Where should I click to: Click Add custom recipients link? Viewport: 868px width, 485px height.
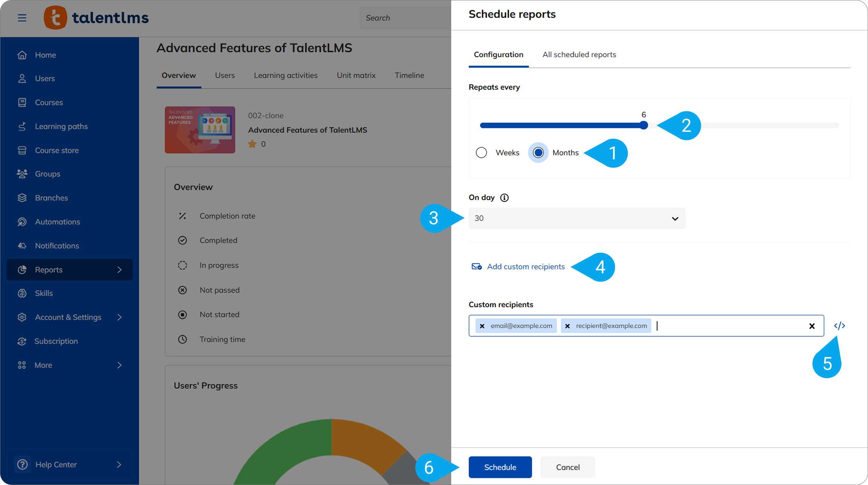tap(525, 266)
